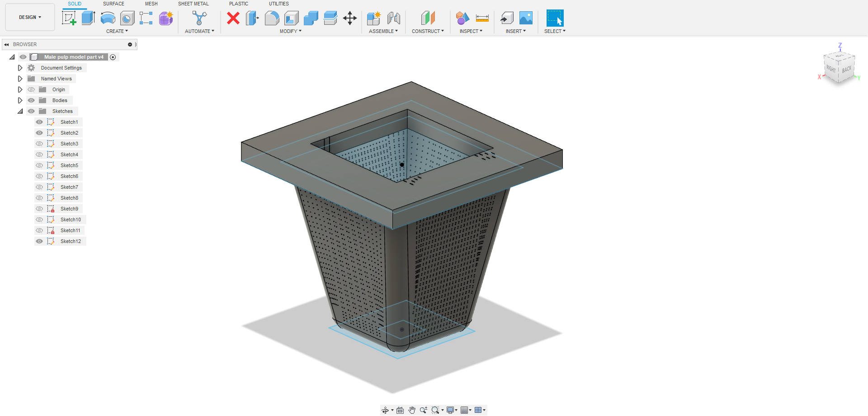This screenshot has width=868, height=416.
Task: Click the four-square pattern tool icon
Action: pos(146,18)
